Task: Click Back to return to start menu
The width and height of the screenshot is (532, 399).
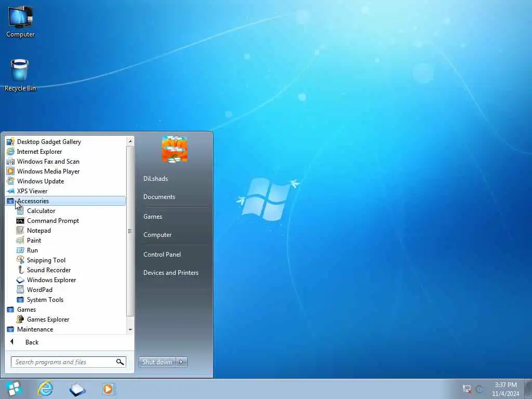Action: pos(32,342)
